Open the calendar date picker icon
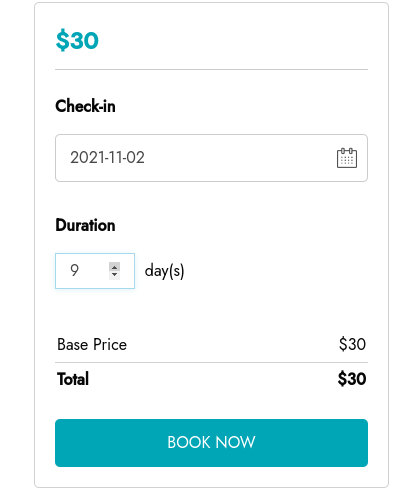401x495 pixels. [x=347, y=158]
